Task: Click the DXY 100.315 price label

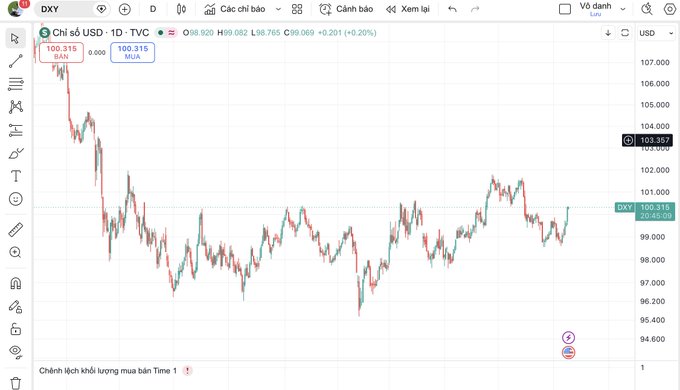Action: [645, 211]
